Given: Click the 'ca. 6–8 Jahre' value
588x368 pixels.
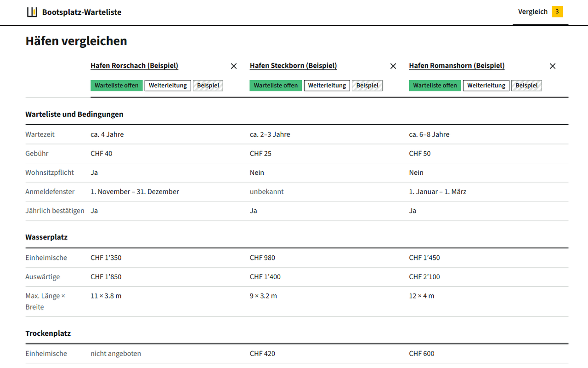Looking at the screenshot, I should [x=430, y=134].
